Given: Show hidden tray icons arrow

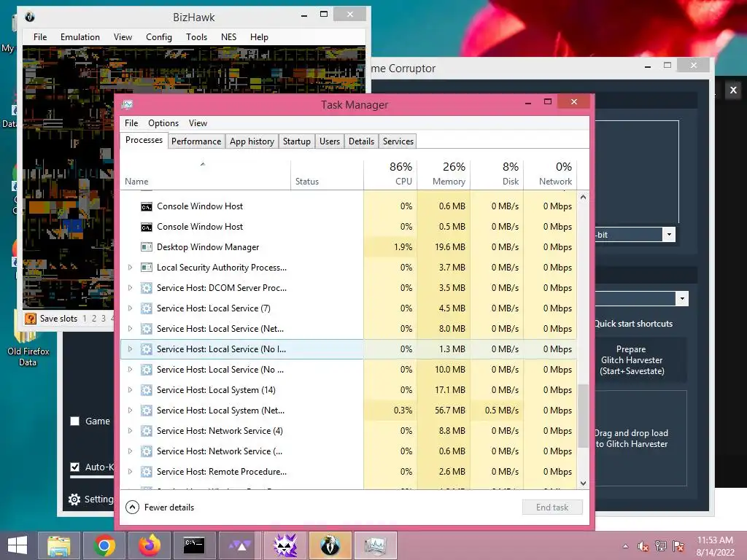Looking at the screenshot, I should tap(625, 546).
